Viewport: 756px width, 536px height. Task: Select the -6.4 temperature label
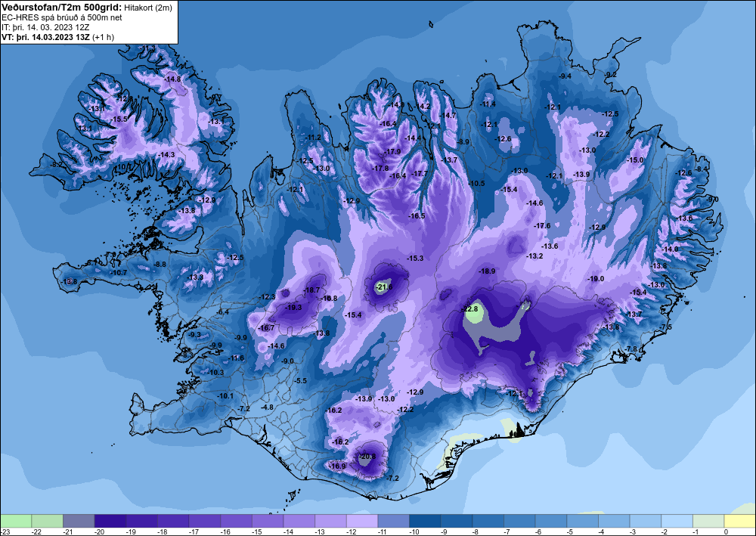point(223,312)
